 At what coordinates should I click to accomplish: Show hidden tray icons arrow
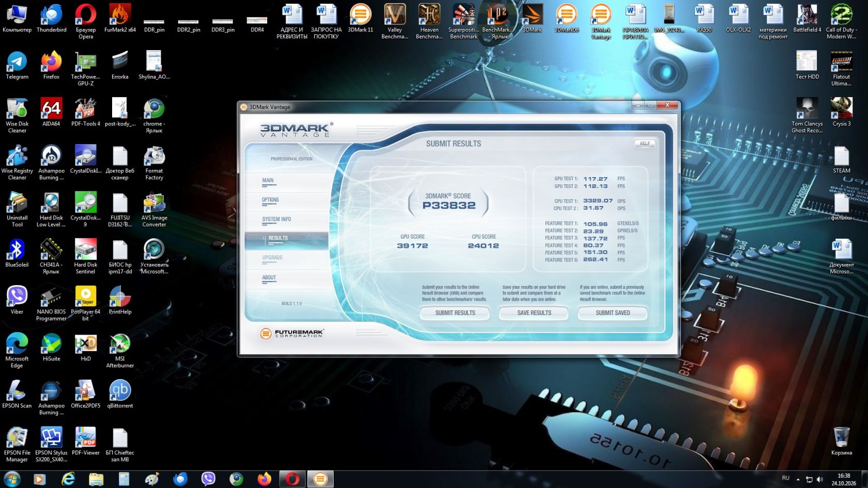(x=798, y=479)
